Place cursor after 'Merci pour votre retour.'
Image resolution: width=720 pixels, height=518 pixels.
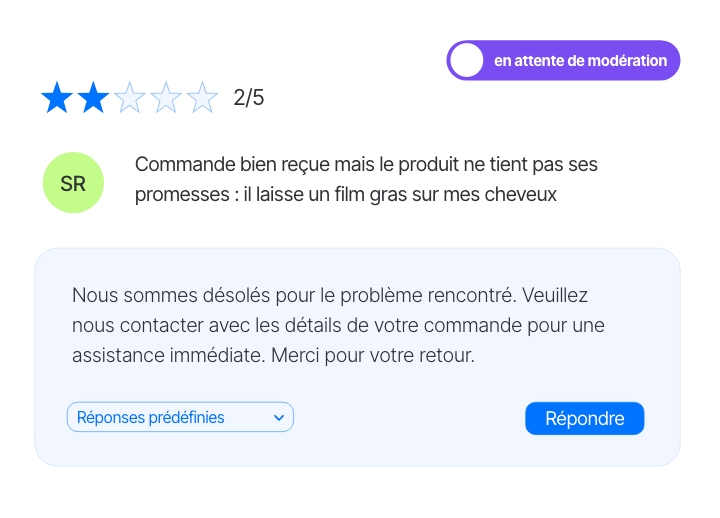coord(474,355)
